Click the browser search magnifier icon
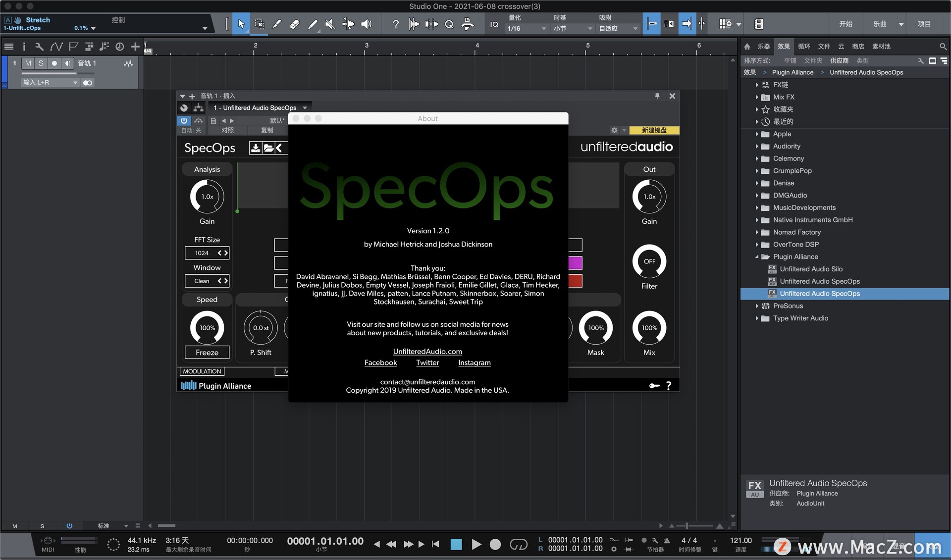The image size is (951, 560). click(943, 47)
